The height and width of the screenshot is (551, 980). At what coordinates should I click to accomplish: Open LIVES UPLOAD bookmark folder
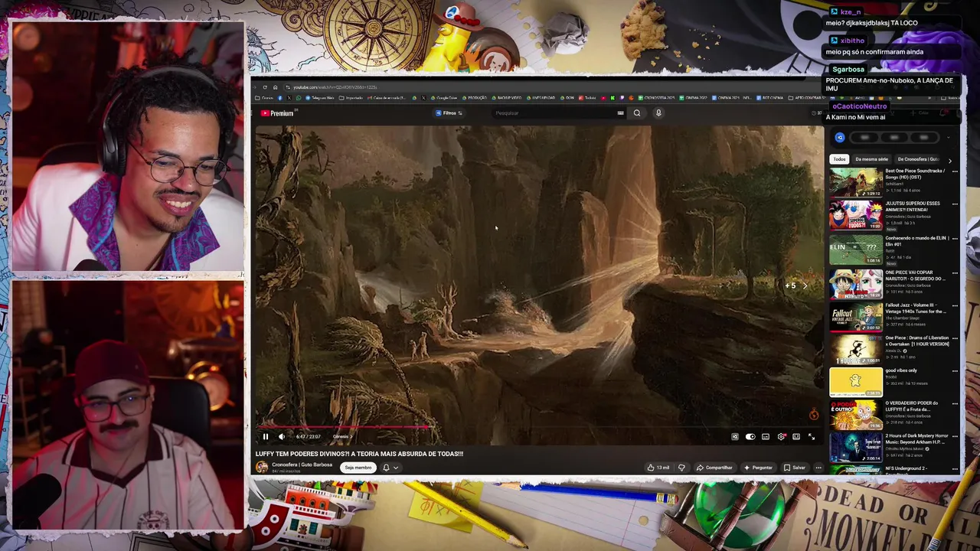[541, 98]
